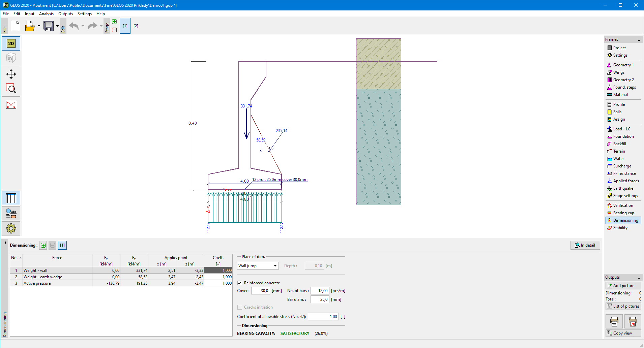Open the Place of dim. dropdown
The width and height of the screenshot is (644, 348).
coord(258,266)
